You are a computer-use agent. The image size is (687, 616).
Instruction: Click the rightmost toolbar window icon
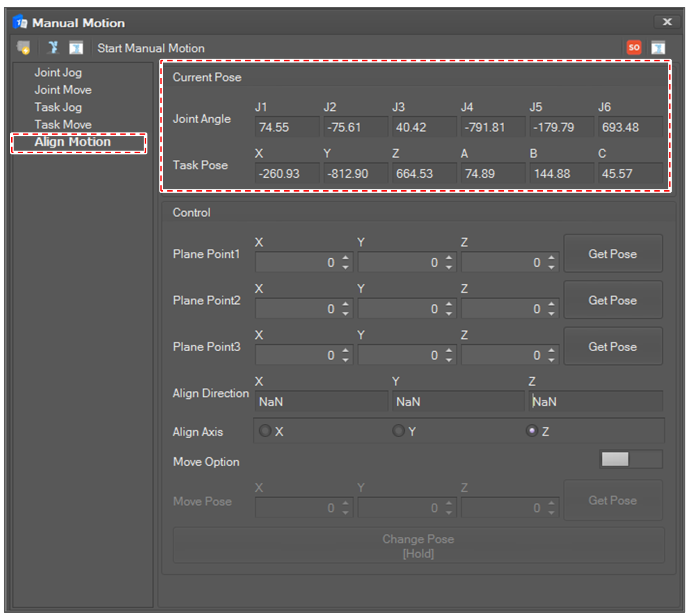click(658, 47)
